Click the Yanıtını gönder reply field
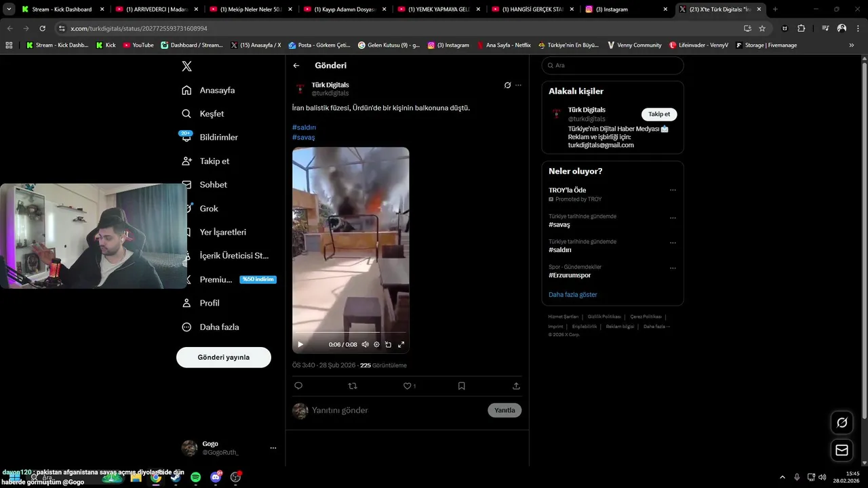The image size is (868, 488). pyautogui.click(x=397, y=410)
